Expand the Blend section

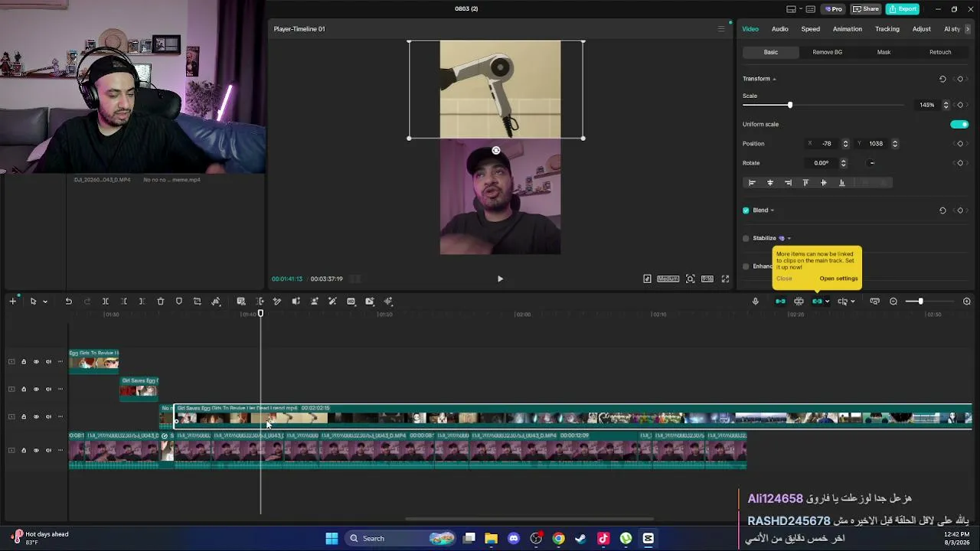point(772,210)
